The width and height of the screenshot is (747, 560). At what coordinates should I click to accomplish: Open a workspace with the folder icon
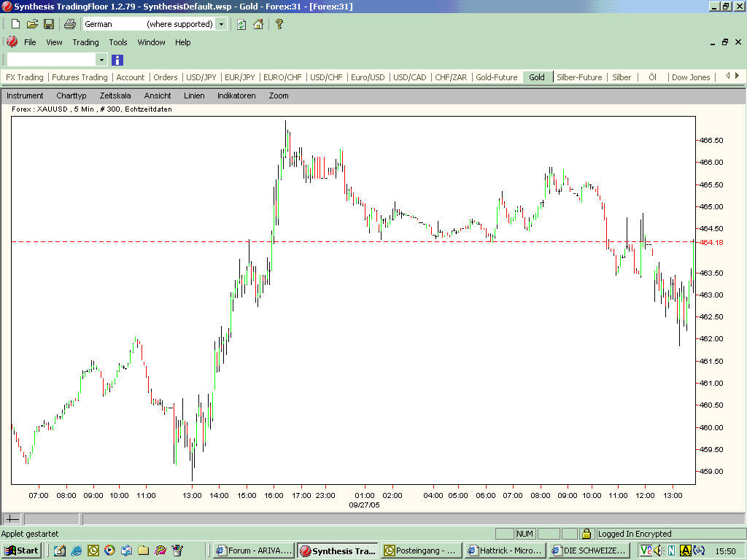click(32, 24)
